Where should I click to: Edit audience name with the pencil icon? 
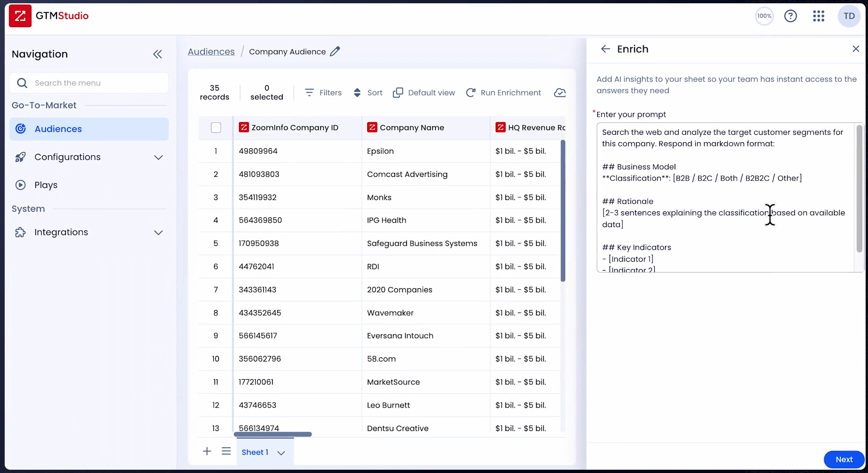[335, 51]
